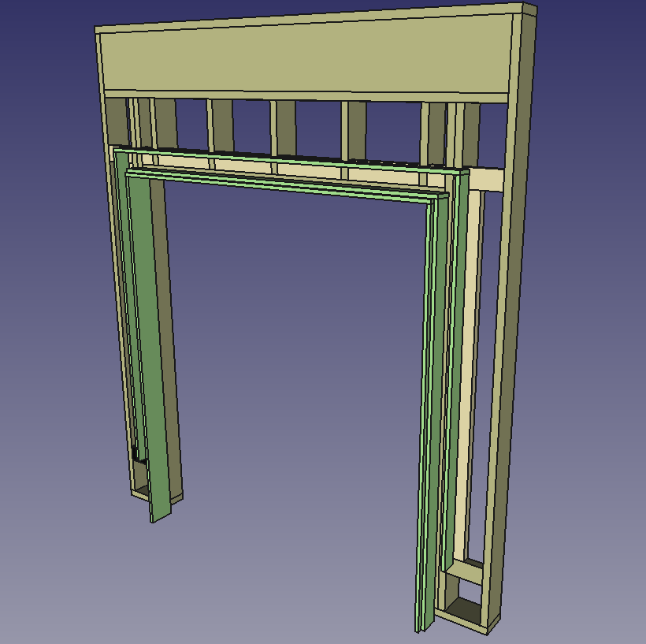Click the cream trimmer stud on right
The width and height of the screenshot is (646, 644).
click(468, 371)
